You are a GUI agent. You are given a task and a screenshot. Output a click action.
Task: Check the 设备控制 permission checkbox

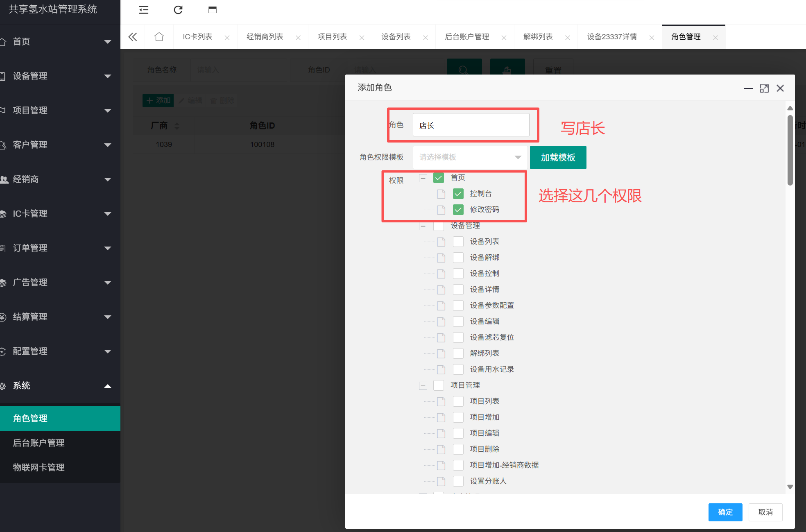point(458,274)
